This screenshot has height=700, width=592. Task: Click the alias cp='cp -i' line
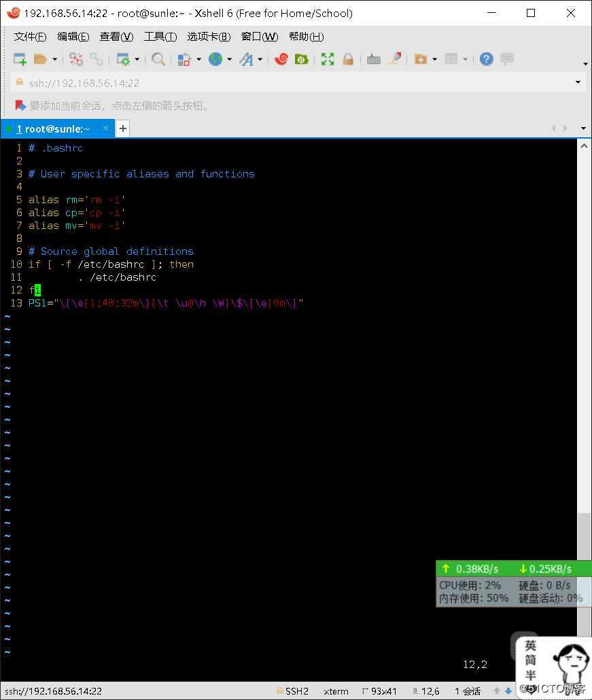tap(77, 213)
